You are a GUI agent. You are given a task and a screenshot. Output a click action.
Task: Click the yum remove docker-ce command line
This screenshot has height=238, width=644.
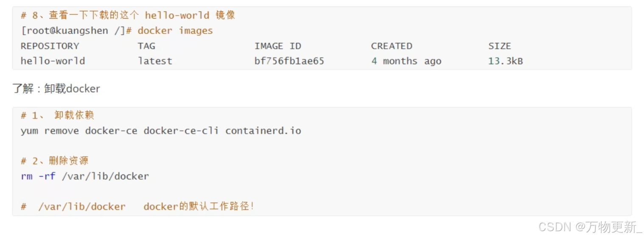(x=161, y=131)
